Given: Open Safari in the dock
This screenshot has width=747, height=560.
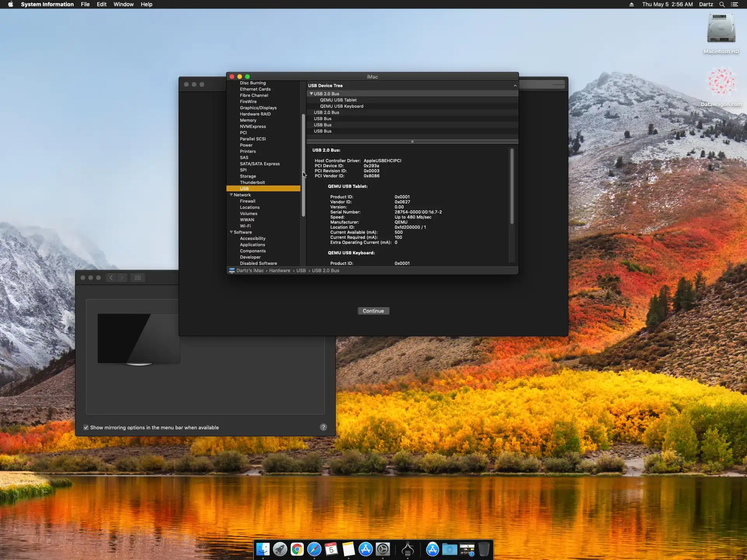Looking at the screenshot, I should (314, 549).
